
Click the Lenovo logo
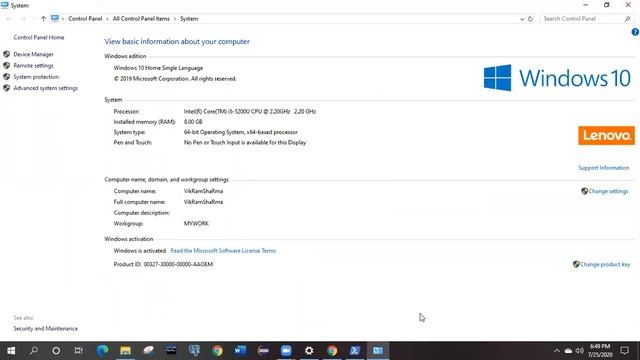tap(606, 136)
